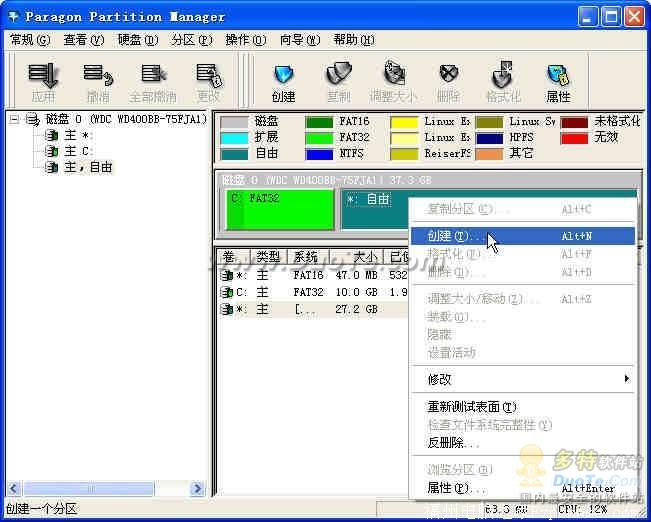Click the red 无效 legend swatch
The image size is (651, 522).
pos(575,138)
